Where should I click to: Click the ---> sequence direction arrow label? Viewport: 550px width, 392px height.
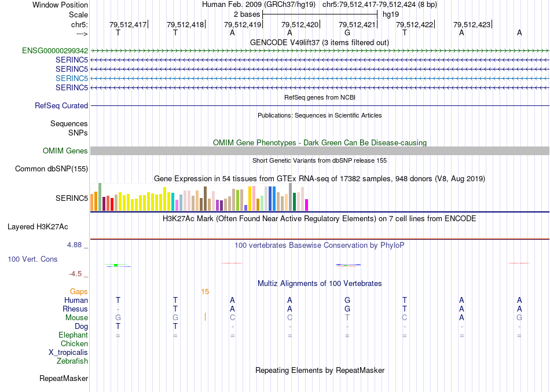tap(82, 34)
